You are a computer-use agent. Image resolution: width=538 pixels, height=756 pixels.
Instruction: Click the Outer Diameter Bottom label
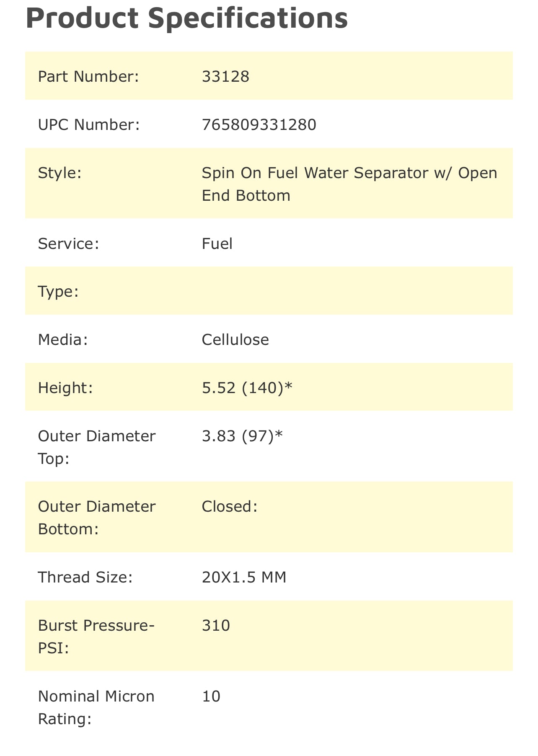click(x=96, y=518)
